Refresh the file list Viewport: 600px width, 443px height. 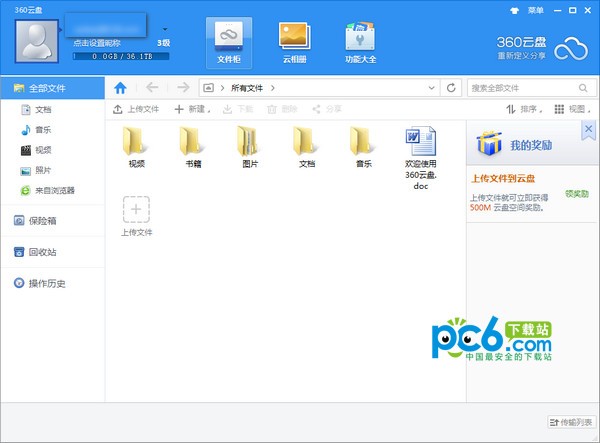451,88
